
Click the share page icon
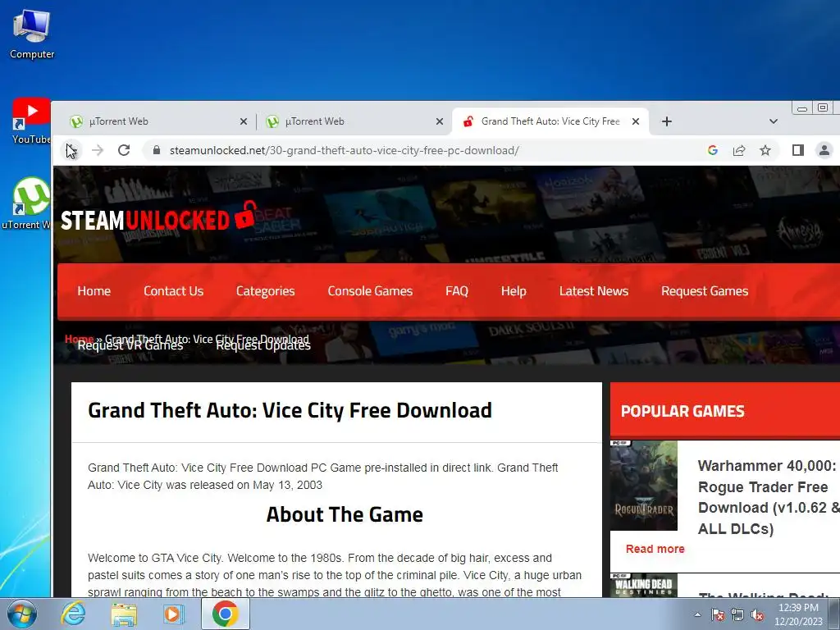739,151
